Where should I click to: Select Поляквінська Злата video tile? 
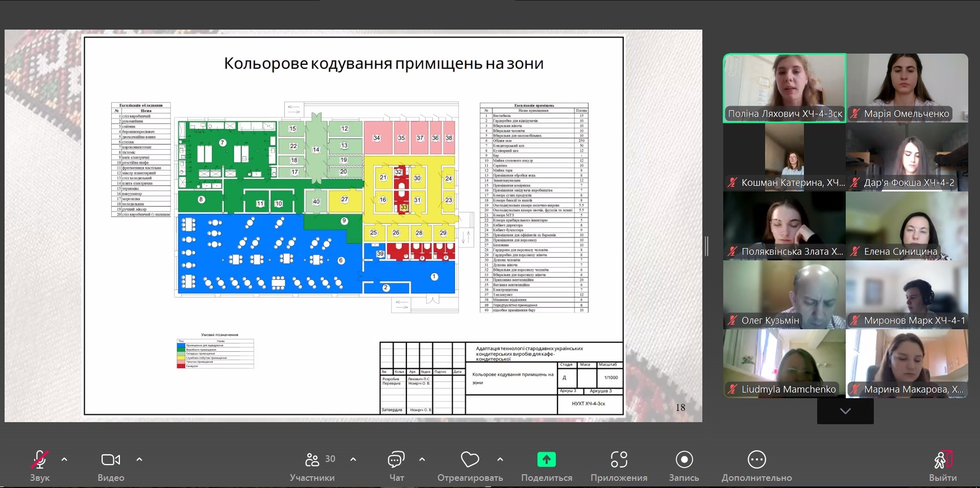point(785,226)
